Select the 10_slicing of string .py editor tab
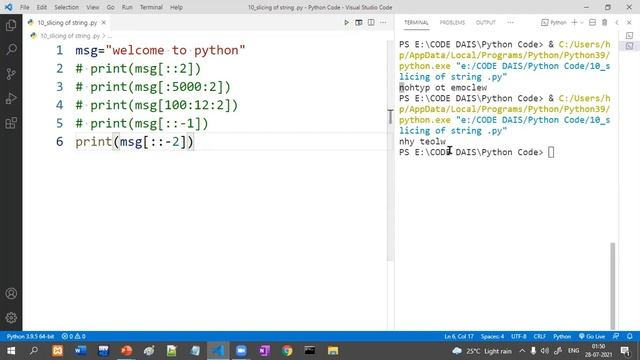This screenshot has height=360, width=640. 67,22
